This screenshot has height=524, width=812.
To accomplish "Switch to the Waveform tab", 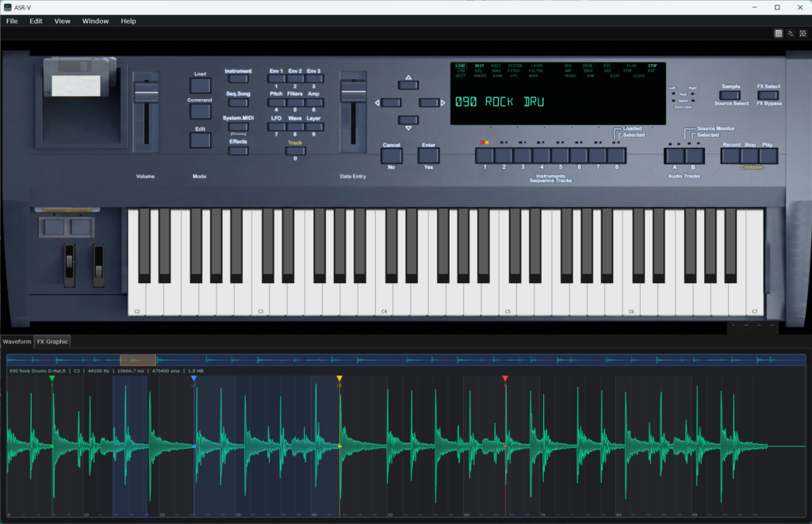I will 17,342.
